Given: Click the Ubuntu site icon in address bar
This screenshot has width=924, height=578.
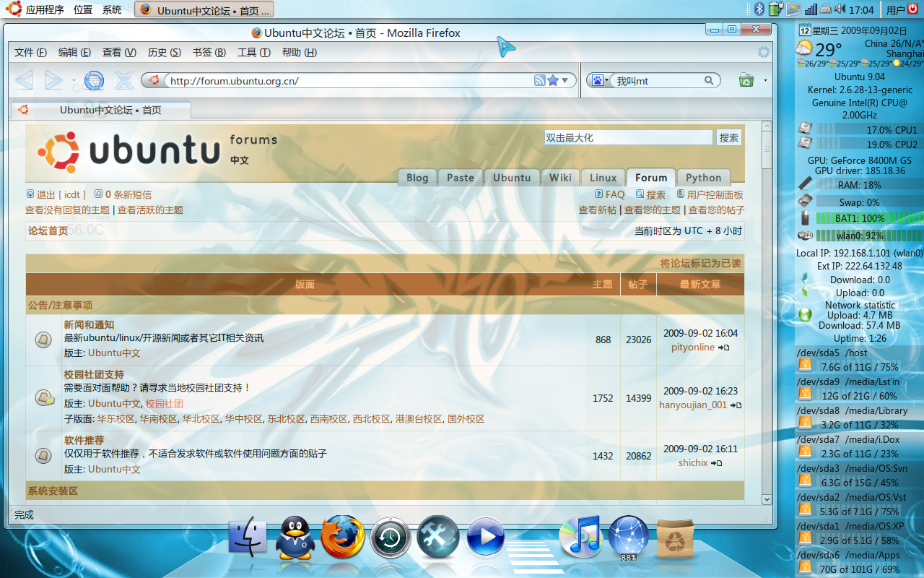Looking at the screenshot, I should (x=154, y=80).
